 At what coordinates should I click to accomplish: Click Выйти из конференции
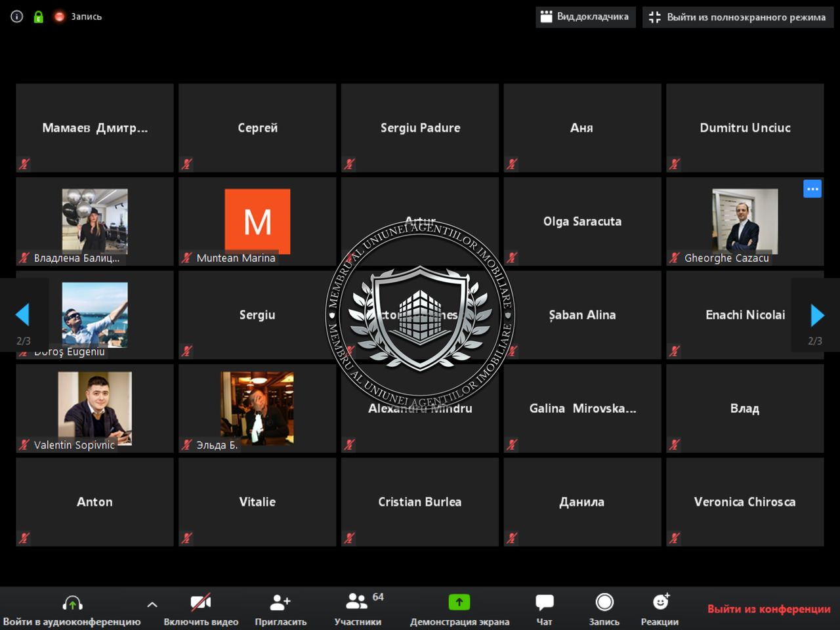769,609
